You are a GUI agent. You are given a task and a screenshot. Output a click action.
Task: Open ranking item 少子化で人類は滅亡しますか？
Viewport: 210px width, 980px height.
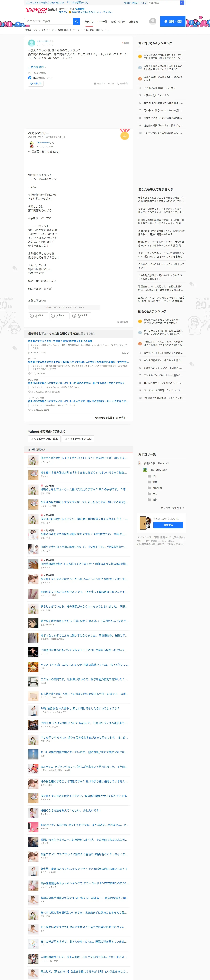160,88
